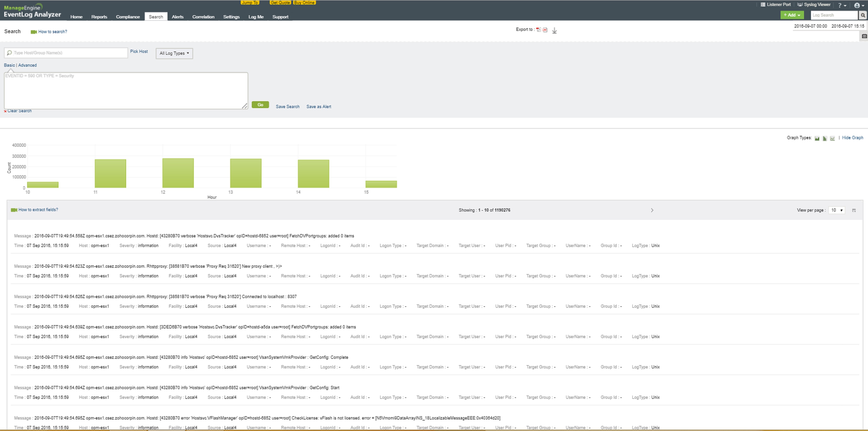Open the +Add dropdown menu

tap(792, 15)
